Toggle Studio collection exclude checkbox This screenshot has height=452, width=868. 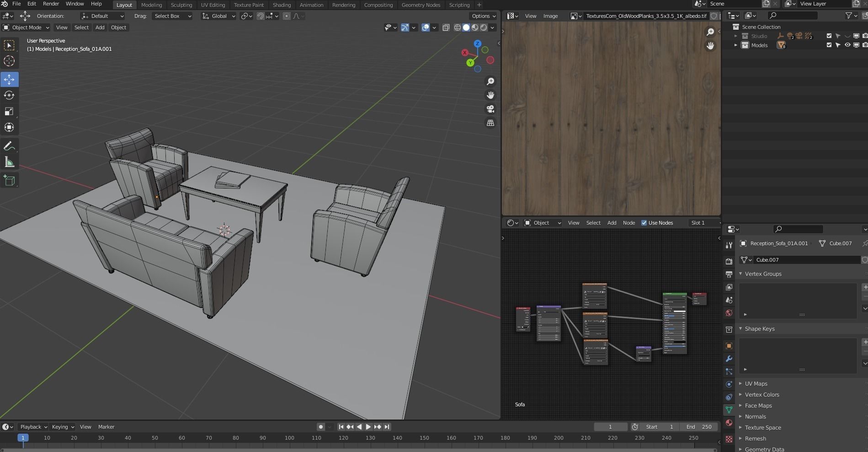point(829,36)
